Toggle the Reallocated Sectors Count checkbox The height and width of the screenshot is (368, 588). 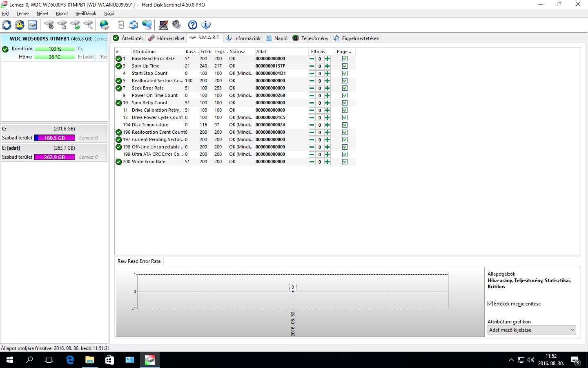click(345, 81)
